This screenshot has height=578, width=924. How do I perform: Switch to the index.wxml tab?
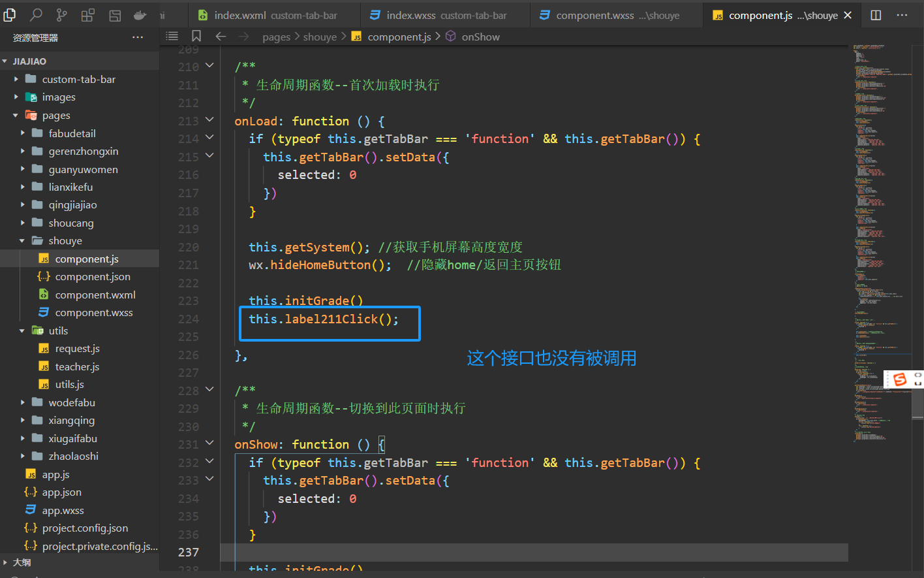point(274,15)
